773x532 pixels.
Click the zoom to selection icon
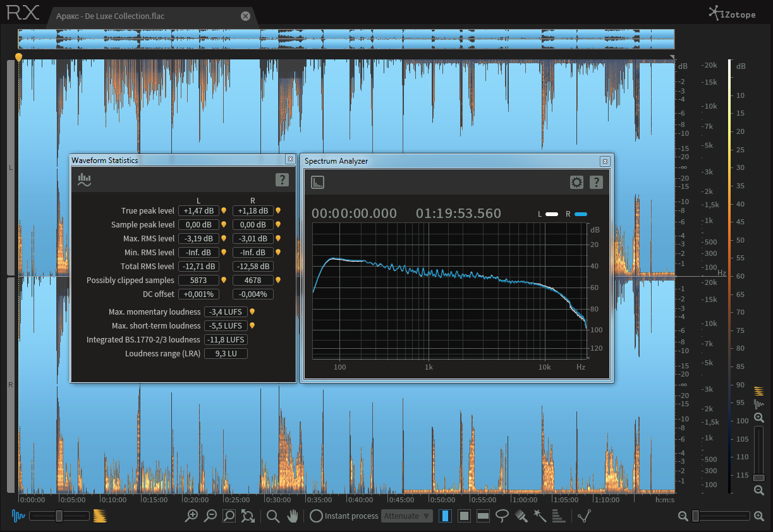229,516
